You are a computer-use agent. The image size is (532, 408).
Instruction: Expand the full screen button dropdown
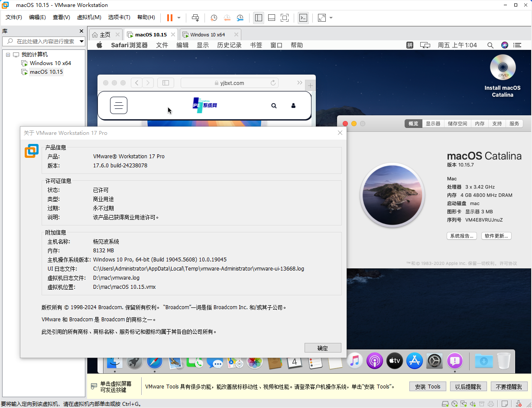[331, 18]
